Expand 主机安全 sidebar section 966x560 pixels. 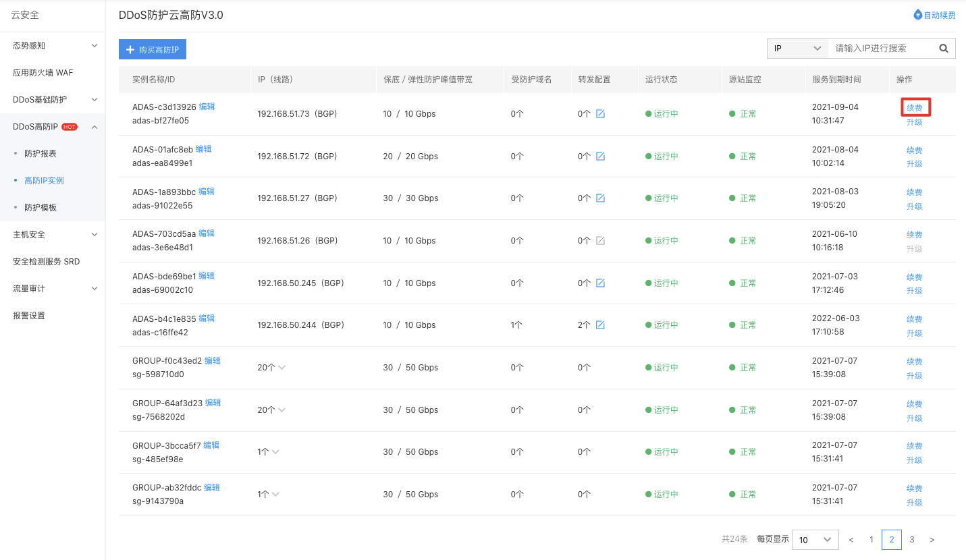tap(95, 235)
